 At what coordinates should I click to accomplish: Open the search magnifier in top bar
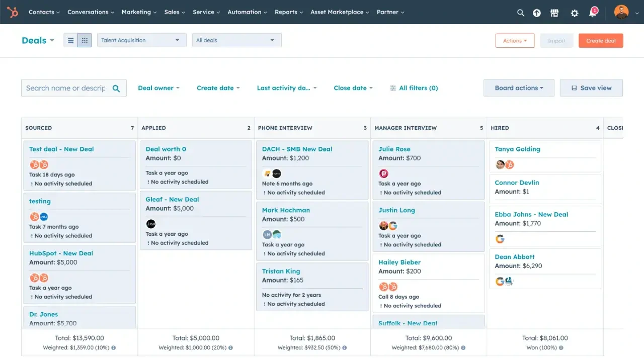point(521,13)
